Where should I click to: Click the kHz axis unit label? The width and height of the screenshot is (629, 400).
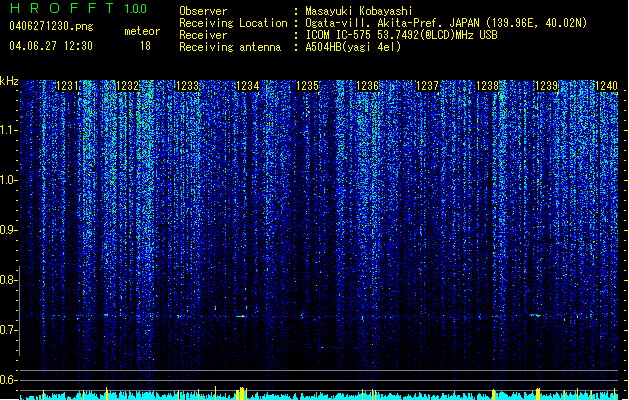tap(9, 81)
